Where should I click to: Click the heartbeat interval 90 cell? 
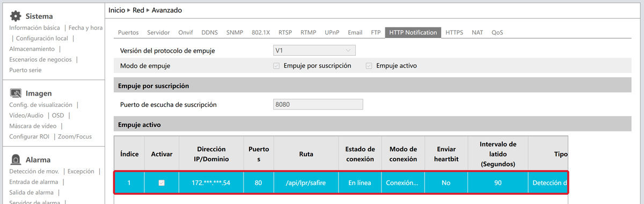(498, 183)
